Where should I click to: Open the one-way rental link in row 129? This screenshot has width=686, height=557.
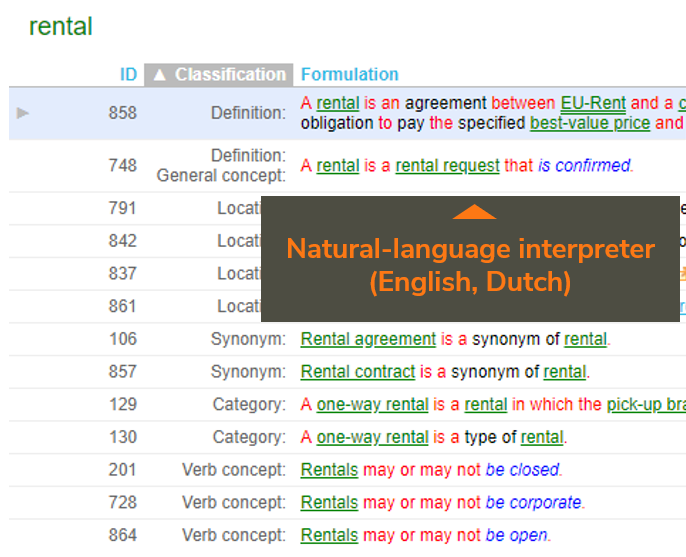(372, 405)
